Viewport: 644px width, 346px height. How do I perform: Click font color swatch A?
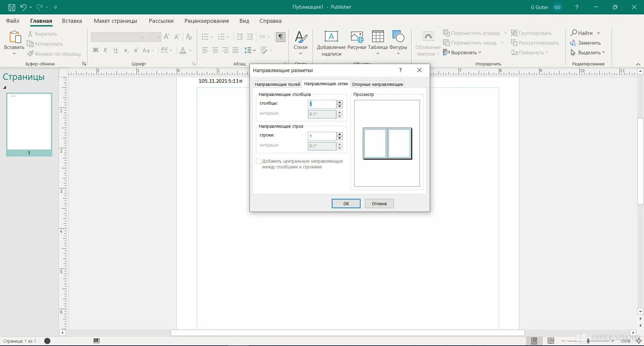(183, 50)
